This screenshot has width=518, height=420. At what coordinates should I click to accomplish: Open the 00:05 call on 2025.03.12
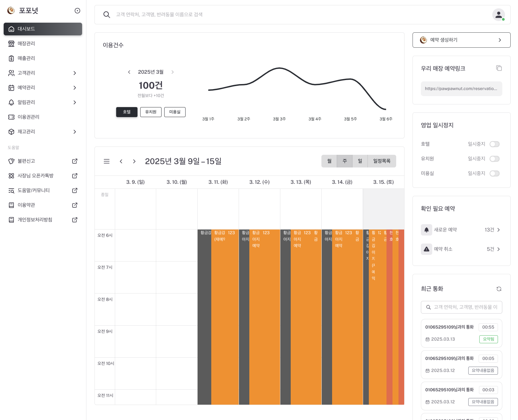click(x=462, y=365)
